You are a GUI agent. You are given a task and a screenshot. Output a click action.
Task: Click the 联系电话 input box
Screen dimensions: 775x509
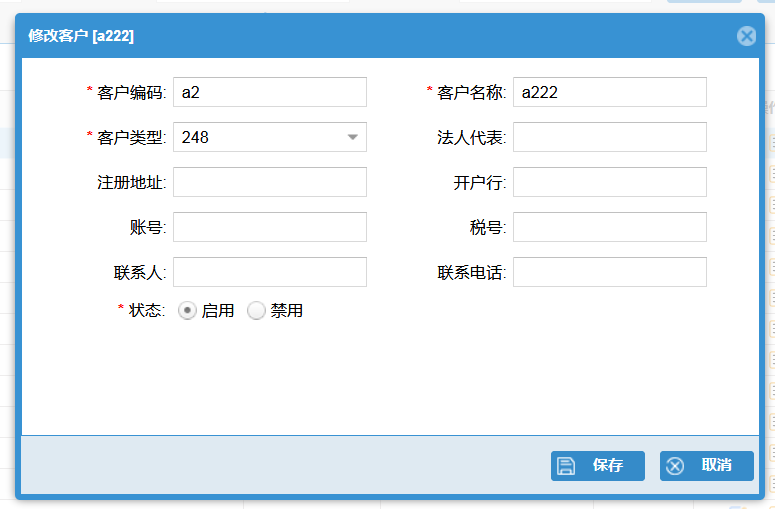pyautogui.click(x=609, y=272)
